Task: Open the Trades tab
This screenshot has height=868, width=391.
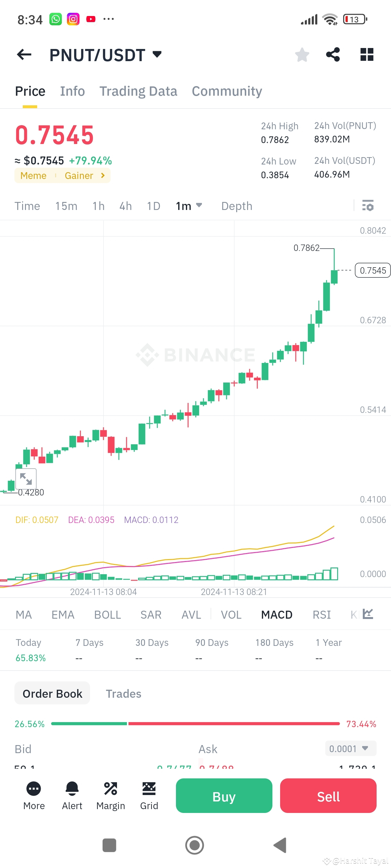Action: 123,694
